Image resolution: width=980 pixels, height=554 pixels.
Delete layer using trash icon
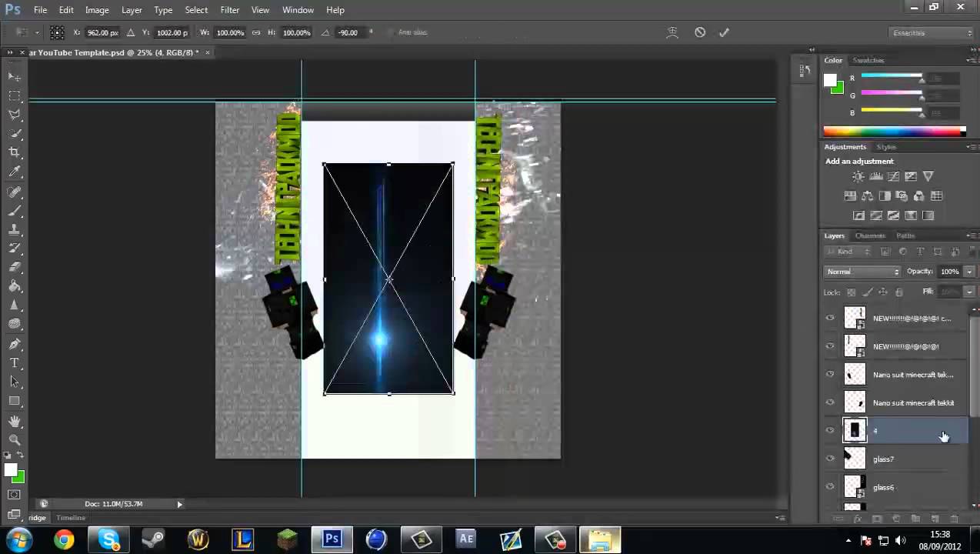(x=955, y=519)
